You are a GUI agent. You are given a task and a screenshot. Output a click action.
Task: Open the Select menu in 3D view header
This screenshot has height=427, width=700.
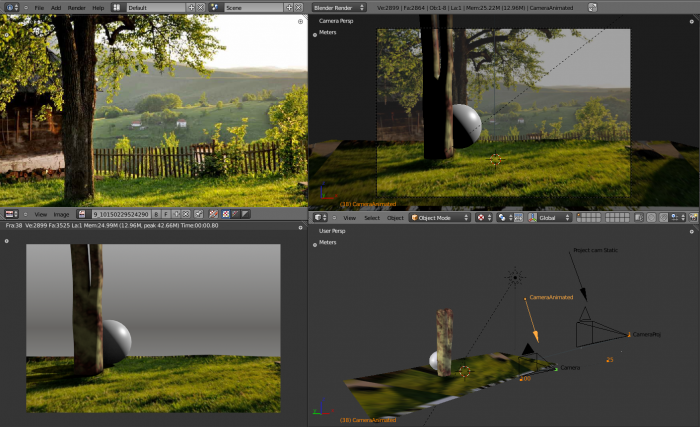(371, 217)
